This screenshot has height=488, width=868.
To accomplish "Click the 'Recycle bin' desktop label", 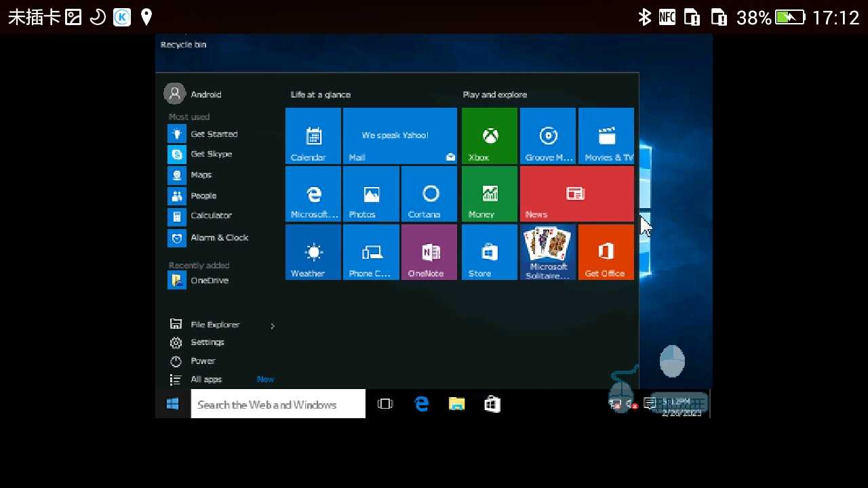I will click(183, 45).
